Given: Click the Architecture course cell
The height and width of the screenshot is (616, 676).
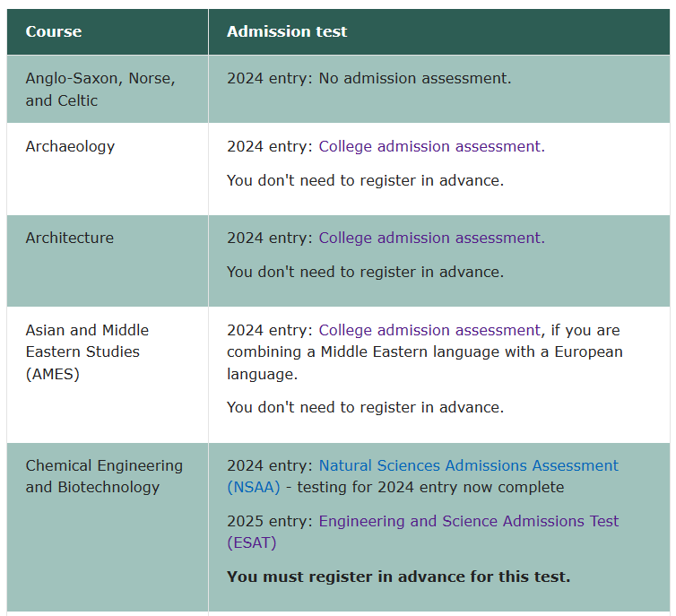Looking at the screenshot, I should 108,261.
